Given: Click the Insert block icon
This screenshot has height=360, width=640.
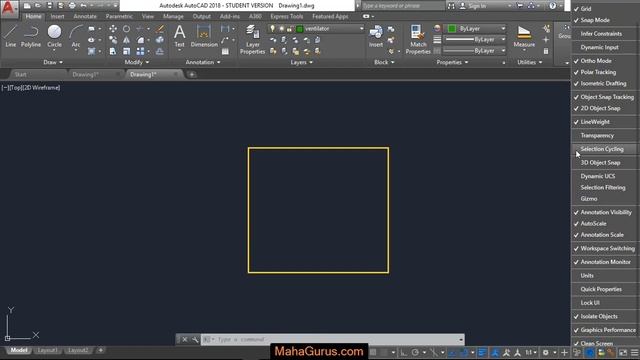Looking at the screenshot, I should point(376,36).
